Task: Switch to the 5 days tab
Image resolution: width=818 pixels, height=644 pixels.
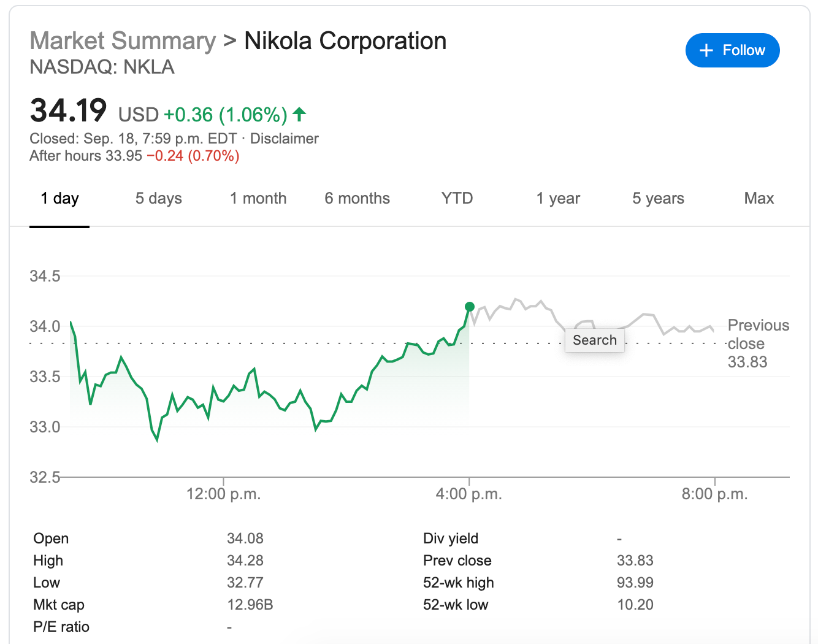Action: 158,199
